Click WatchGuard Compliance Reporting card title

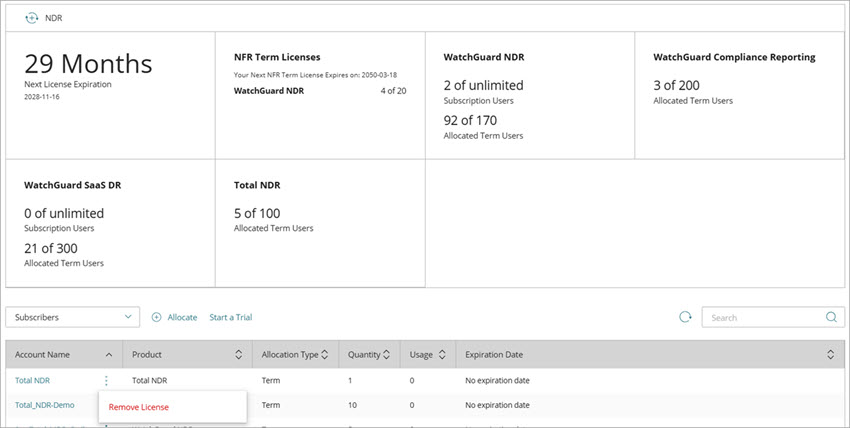pyautogui.click(x=734, y=57)
